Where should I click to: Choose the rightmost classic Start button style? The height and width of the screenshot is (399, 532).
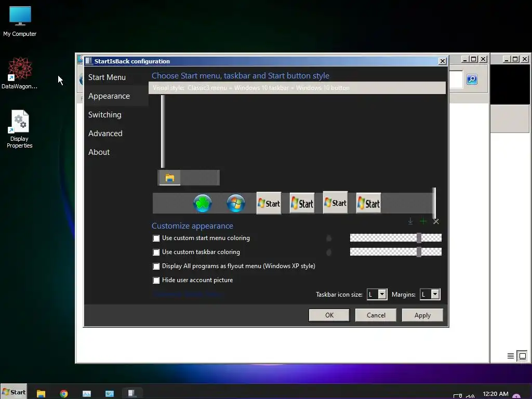368,203
